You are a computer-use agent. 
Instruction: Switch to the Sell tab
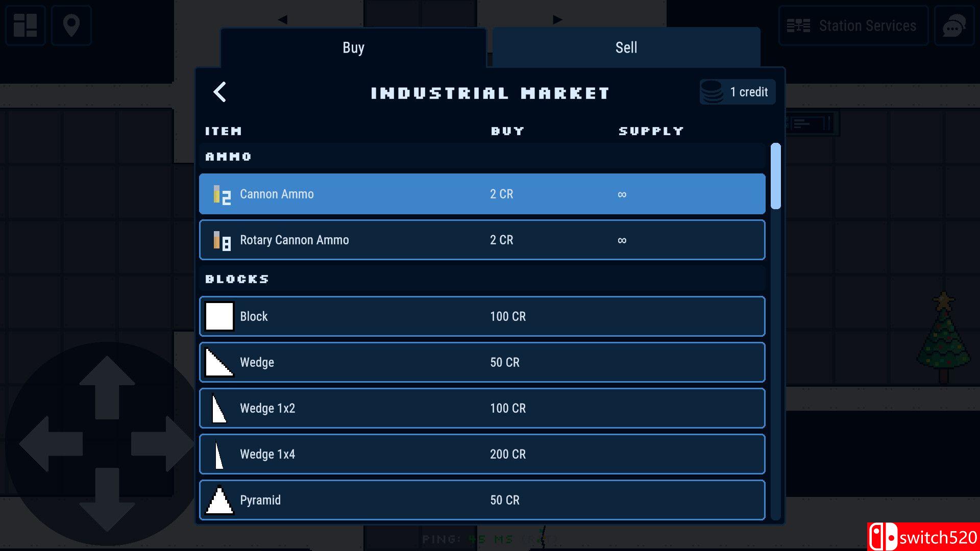coord(626,47)
